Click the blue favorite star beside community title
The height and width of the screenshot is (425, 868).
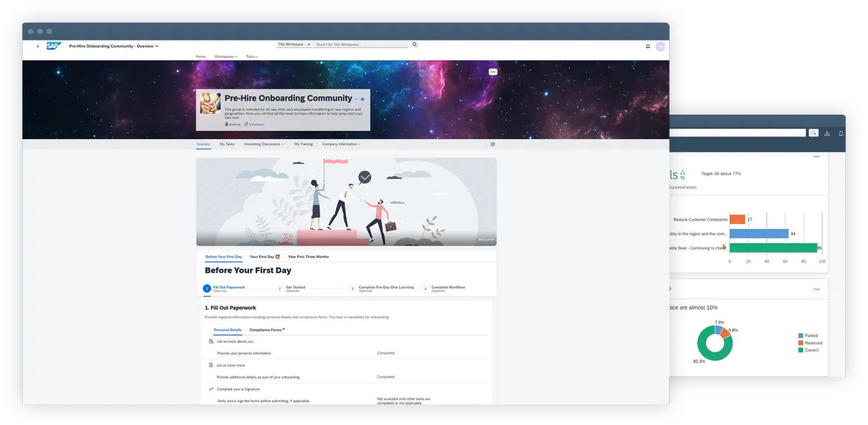(363, 99)
